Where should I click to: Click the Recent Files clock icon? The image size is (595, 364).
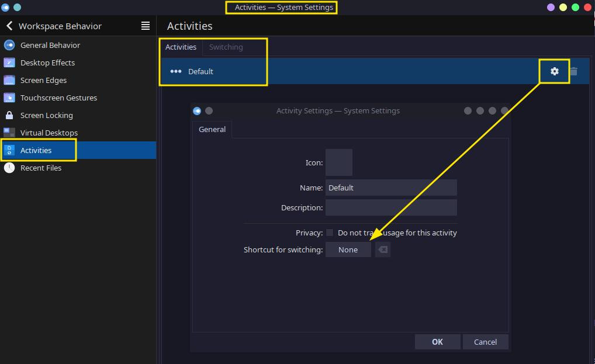[x=9, y=168]
